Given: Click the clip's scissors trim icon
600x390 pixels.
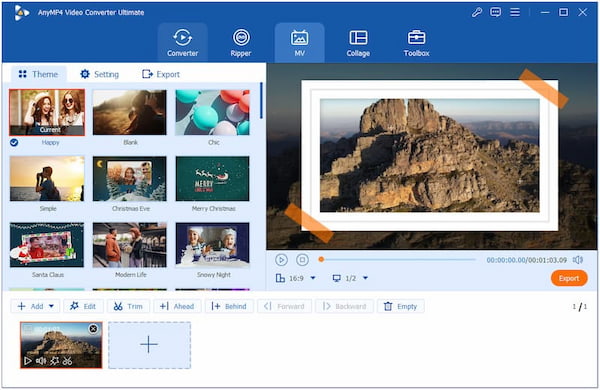Looking at the screenshot, I should 67,361.
